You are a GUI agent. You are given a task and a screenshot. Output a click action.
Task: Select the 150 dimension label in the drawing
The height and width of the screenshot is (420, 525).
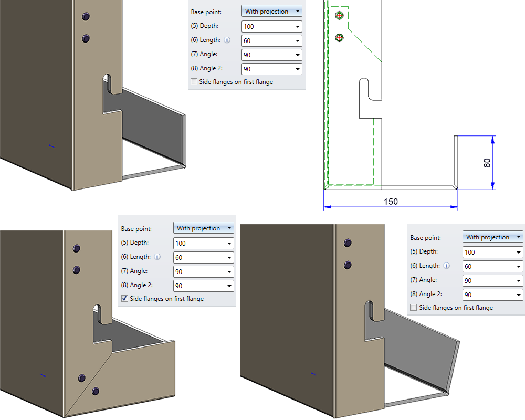(391, 202)
